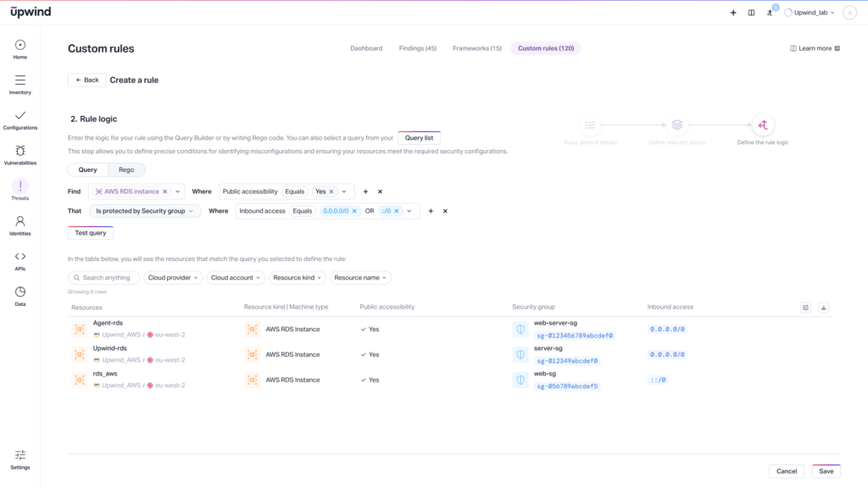This screenshot has width=868, height=489.
Task: Click the Test query button
Action: (90, 233)
